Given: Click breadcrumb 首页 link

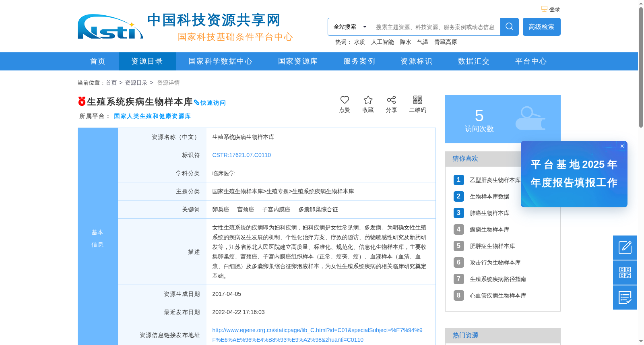Looking at the screenshot, I should pos(111,83).
